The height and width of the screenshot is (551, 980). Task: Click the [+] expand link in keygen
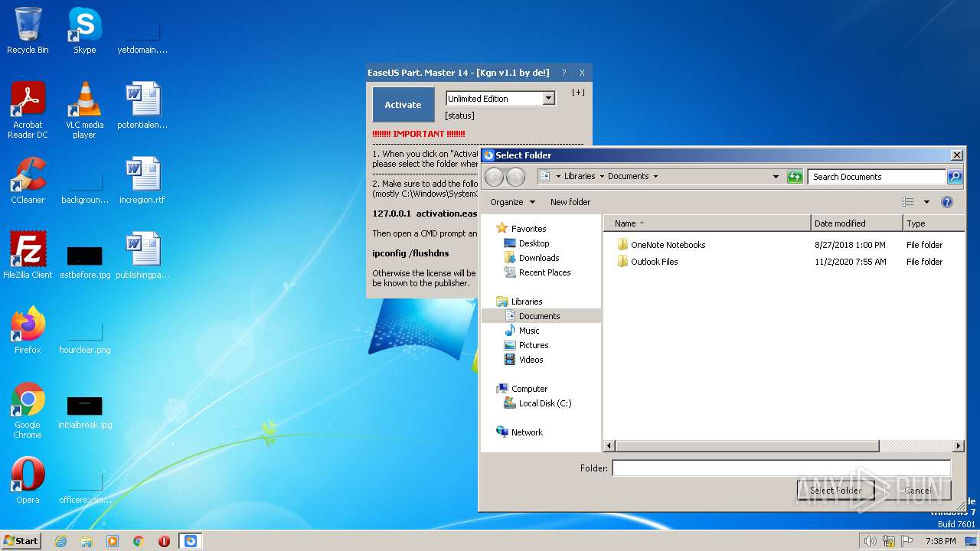coord(579,93)
